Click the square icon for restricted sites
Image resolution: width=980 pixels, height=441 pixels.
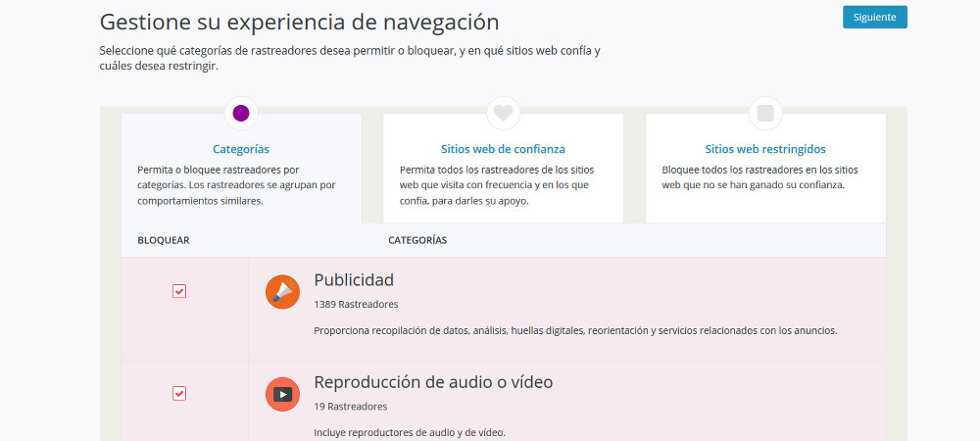[x=765, y=113]
